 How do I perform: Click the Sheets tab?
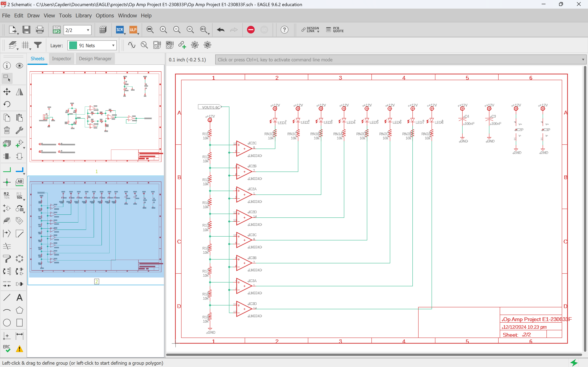pos(37,59)
